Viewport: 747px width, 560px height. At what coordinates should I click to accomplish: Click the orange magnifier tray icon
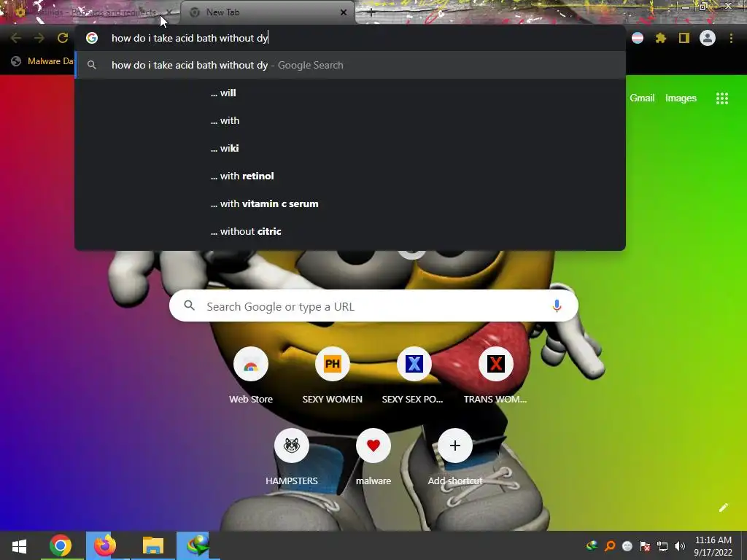click(610, 546)
